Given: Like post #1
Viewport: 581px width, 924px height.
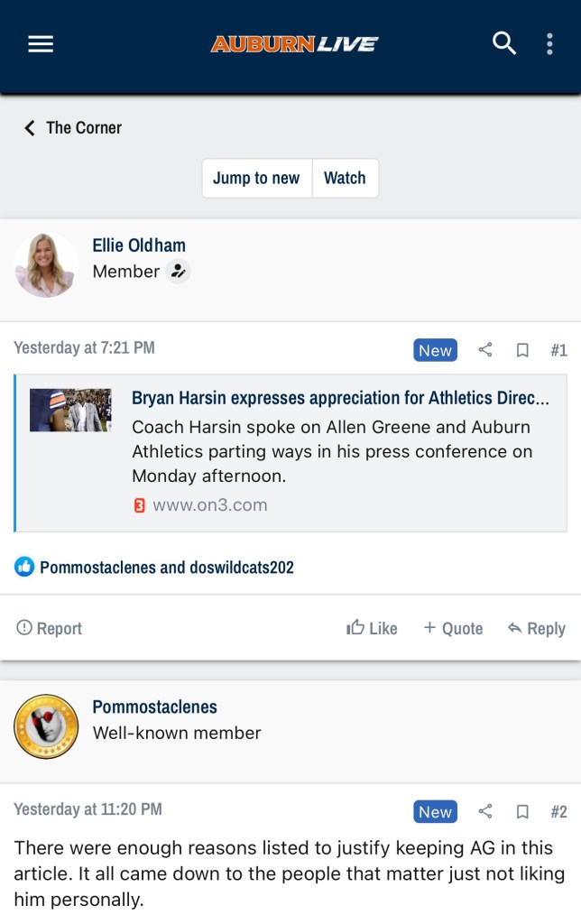Looking at the screenshot, I should (x=372, y=628).
